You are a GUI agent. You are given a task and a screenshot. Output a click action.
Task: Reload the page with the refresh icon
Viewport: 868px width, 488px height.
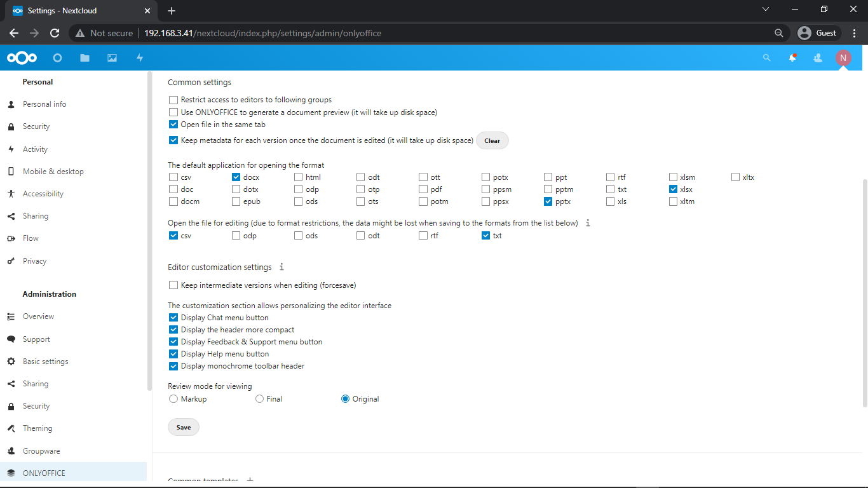point(55,33)
